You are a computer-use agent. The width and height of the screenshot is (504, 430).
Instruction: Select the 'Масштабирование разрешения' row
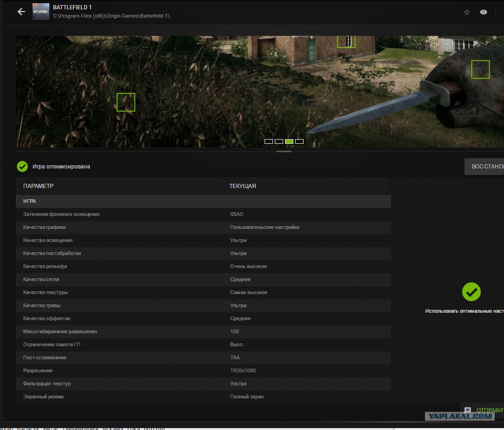[204, 332]
